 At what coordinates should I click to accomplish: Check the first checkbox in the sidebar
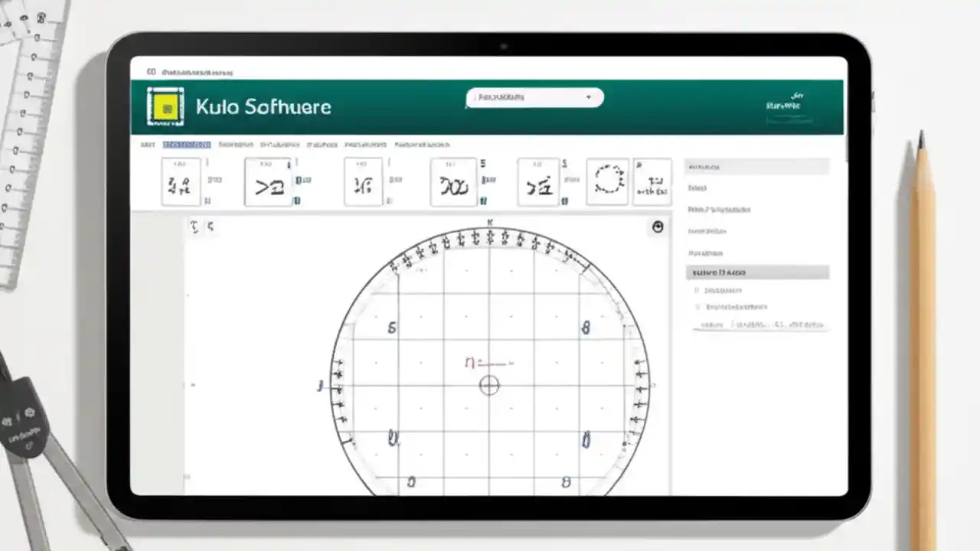697,290
